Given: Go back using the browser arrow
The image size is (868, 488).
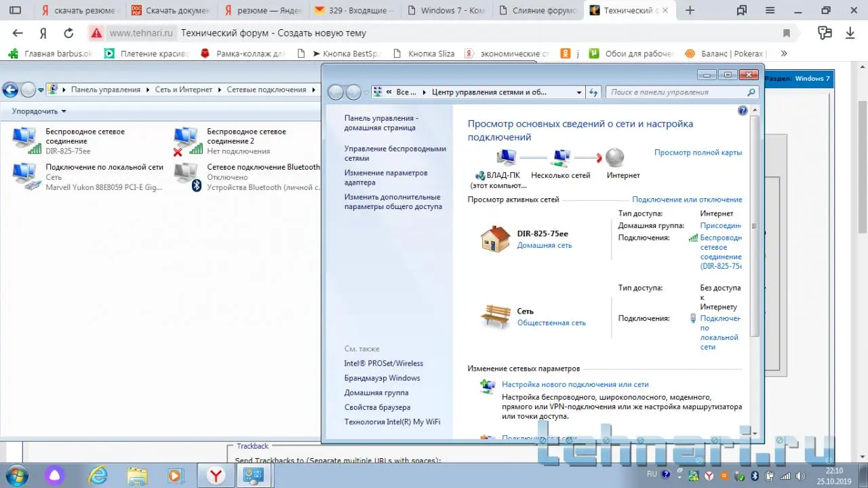Looking at the screenshot, I should point(18,33).
